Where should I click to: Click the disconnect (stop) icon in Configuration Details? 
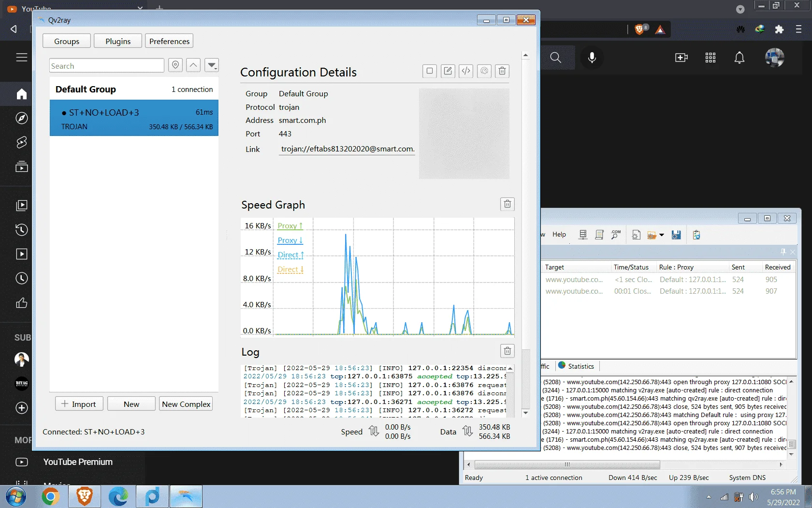(430, 71)
